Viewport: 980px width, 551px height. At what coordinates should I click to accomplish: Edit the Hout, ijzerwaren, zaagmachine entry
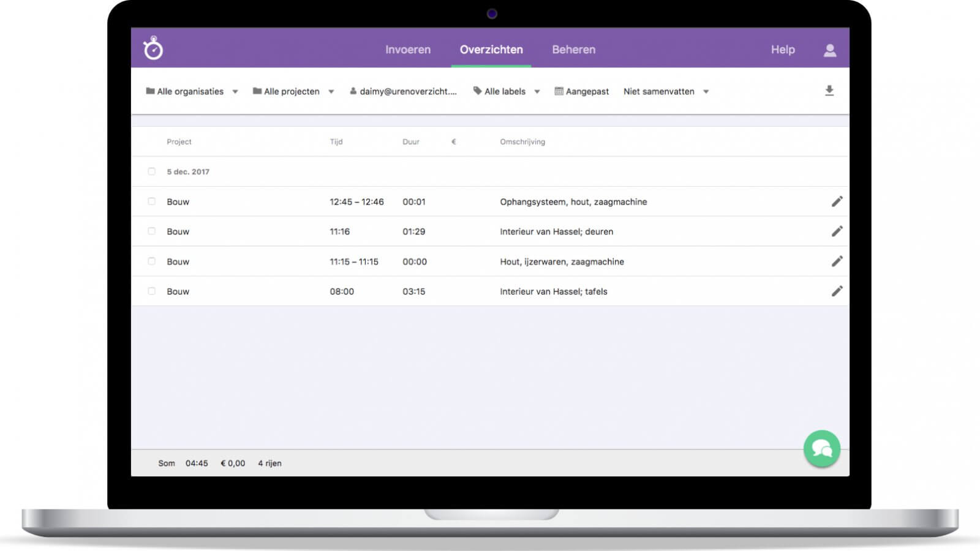[x=837, y=261]
